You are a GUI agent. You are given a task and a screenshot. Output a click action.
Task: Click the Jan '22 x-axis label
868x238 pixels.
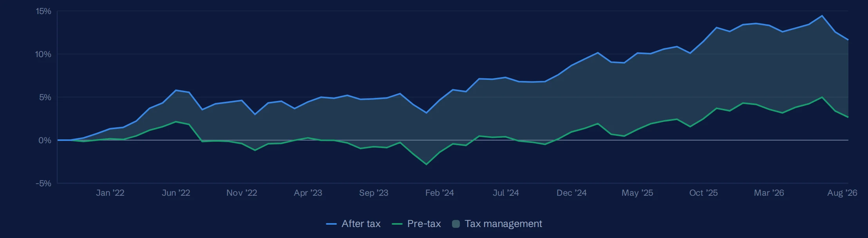(x=110, y=193)
